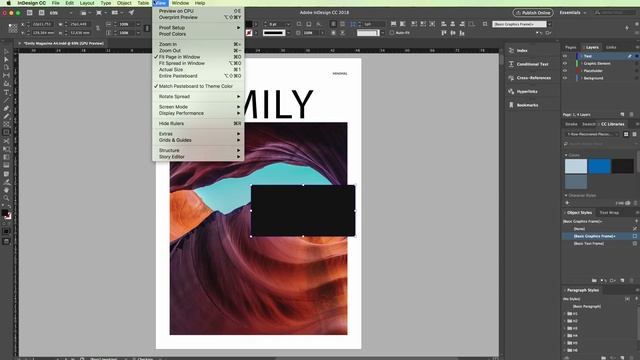Toggle visibility of Text layer
The width and height of the screenshot is (640, 360).
click(565, 56)
